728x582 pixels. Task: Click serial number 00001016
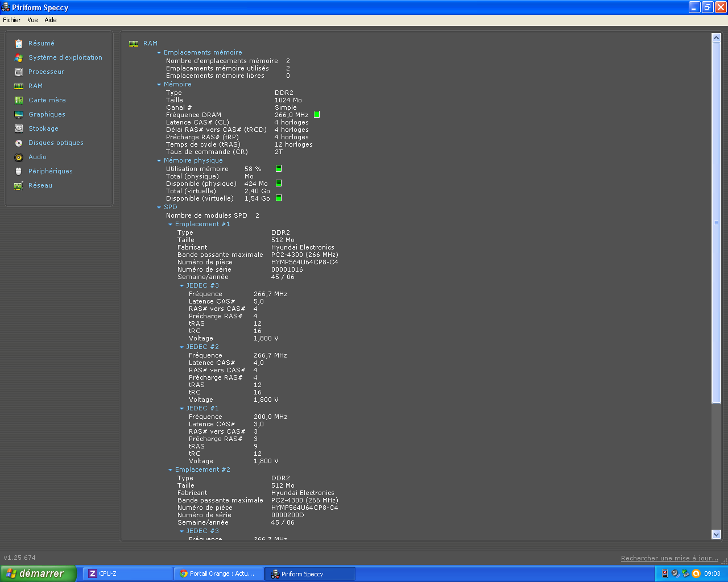(x=287, y=269)
